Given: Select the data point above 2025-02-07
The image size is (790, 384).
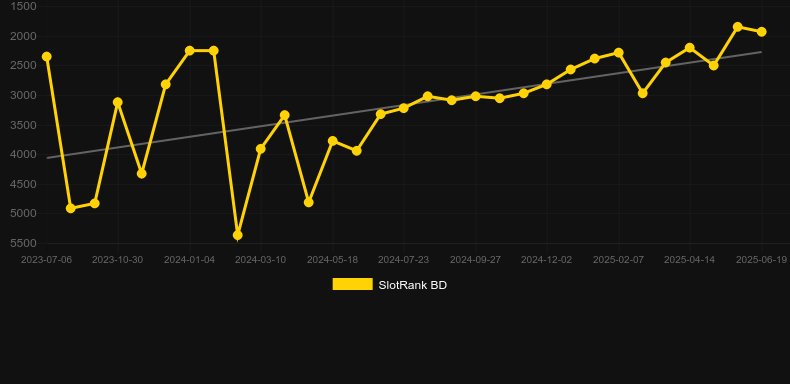Looking at the screenshot, I should point(618,52).
